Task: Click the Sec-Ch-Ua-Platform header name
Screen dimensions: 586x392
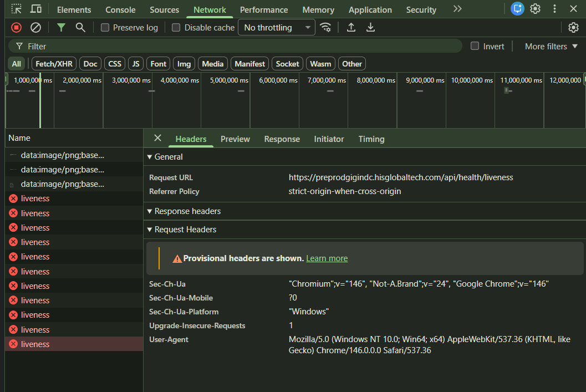Action: pos(184,312)
